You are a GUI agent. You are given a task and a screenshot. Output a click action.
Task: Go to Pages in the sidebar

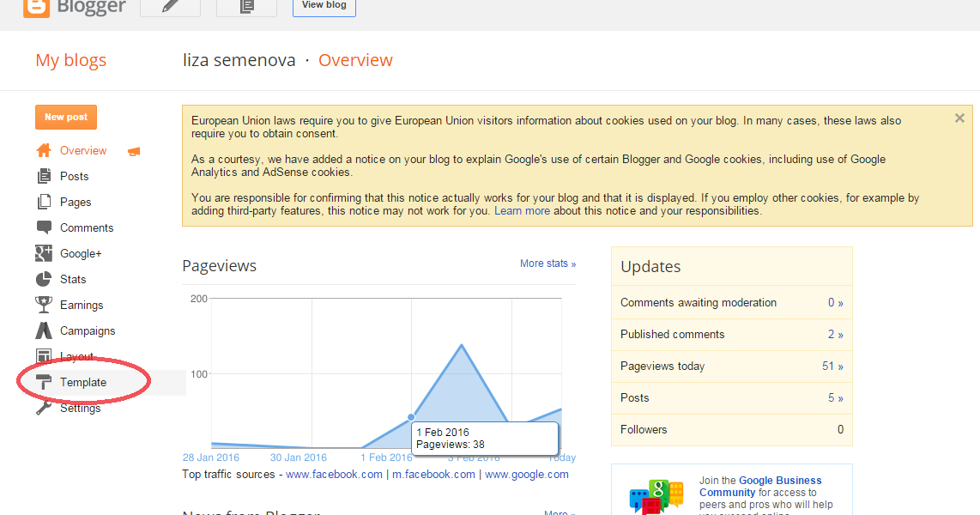tap(76, 202)
